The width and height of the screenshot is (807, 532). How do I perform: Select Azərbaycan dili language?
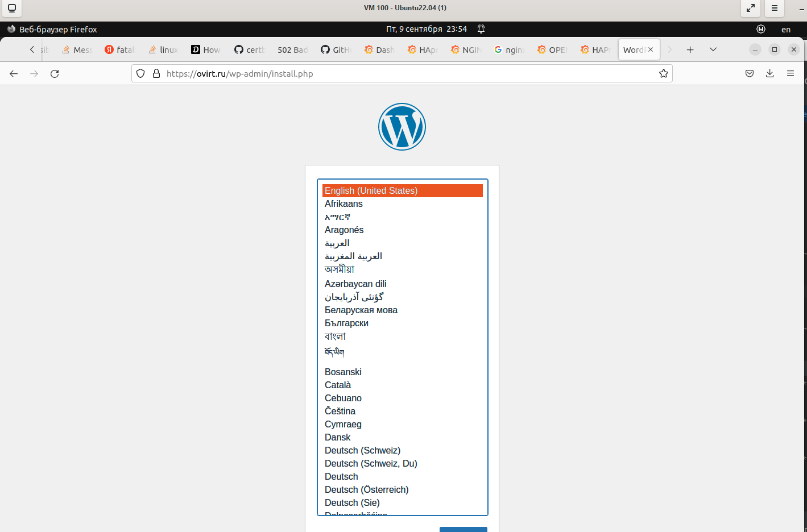click(403, 284)
